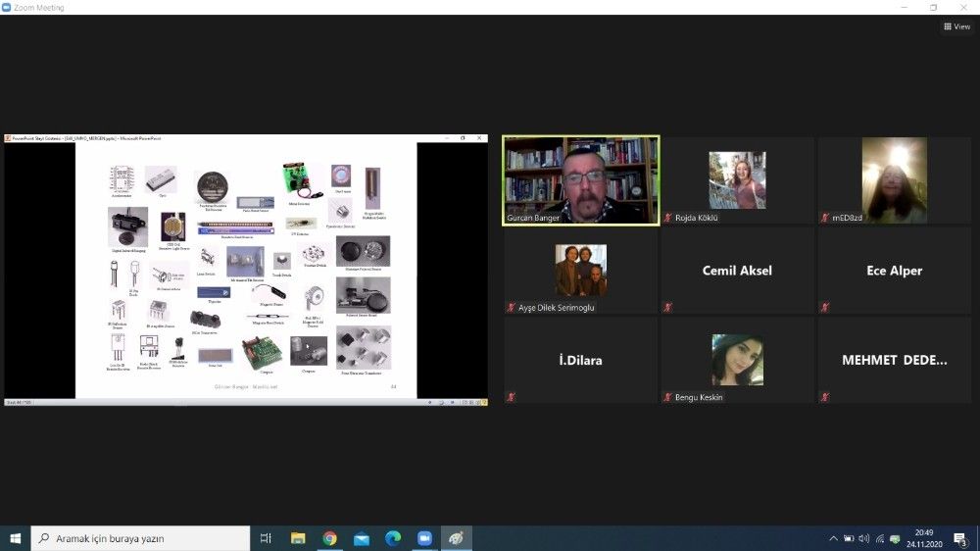
Task: Launch Google Chrome from the taskbar
Action: pos(329,538)
